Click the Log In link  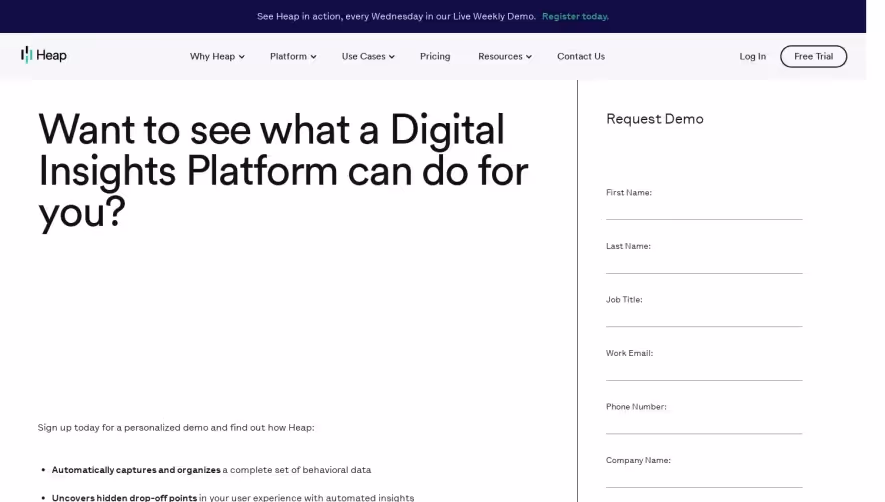point(752,56)
